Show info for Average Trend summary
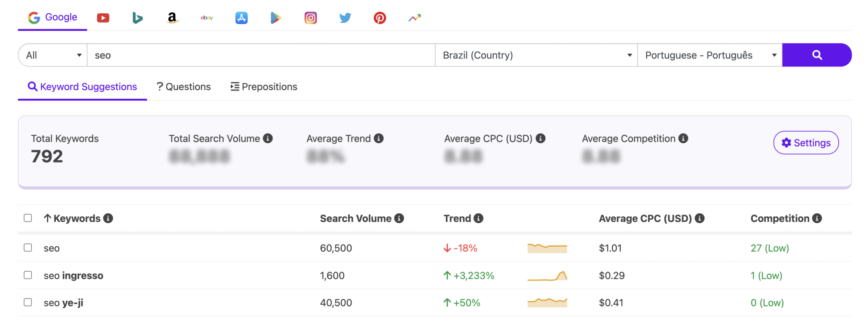The image size is (868, 321). 379,138
